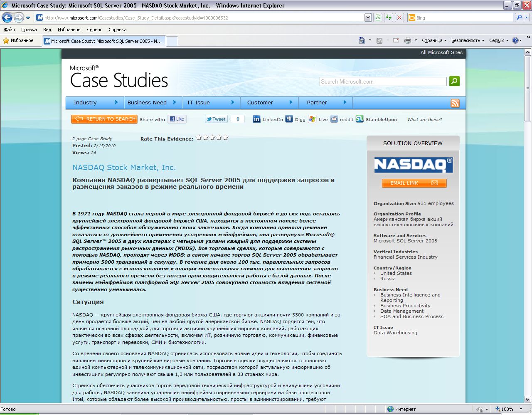Click the Bing search magnifier button
Screen dimensions: 532x415
point(519,17)
